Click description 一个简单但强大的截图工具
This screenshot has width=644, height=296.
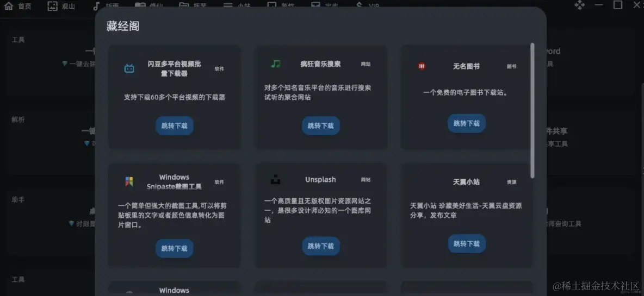point(173,215)
